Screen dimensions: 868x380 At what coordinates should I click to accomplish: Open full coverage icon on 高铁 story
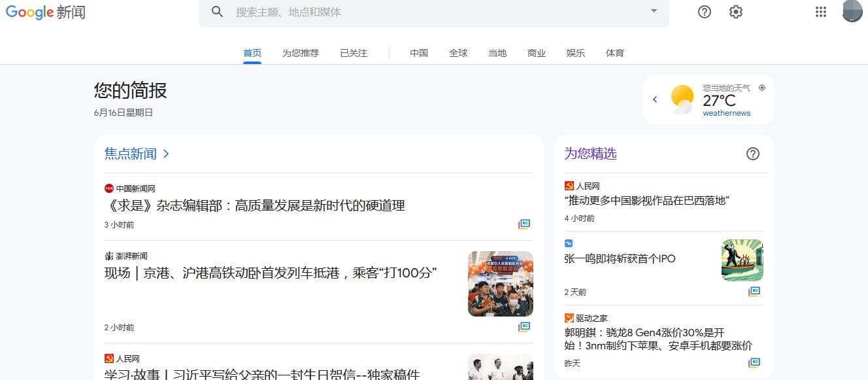tap(524, 326)
